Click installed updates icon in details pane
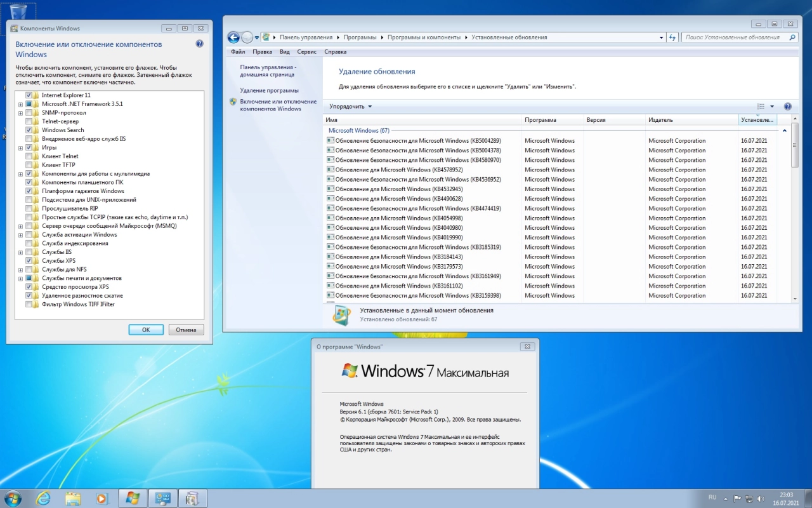Image resolution: width=812 pixels, height=508 pixels. [x=341, y=314]
